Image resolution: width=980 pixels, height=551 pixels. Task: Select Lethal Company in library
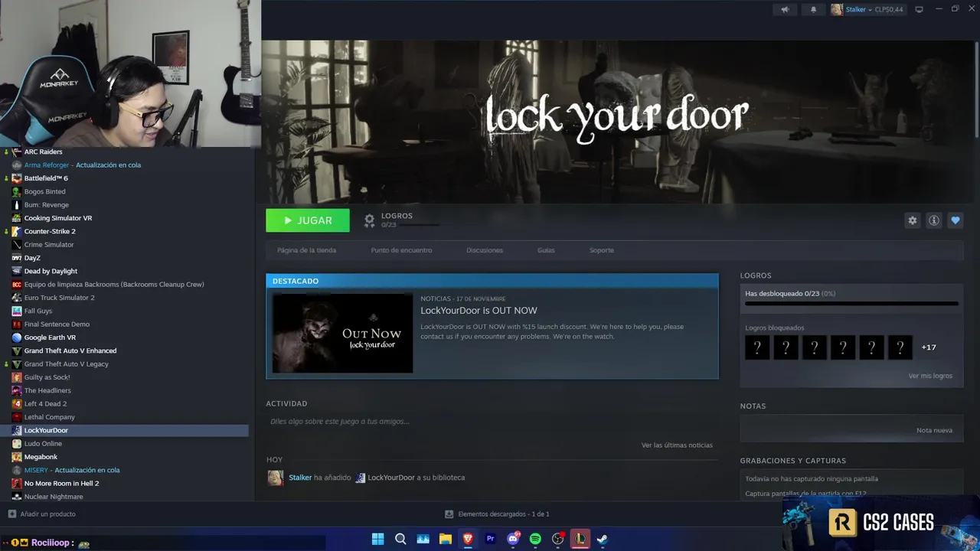coord(49,417)
